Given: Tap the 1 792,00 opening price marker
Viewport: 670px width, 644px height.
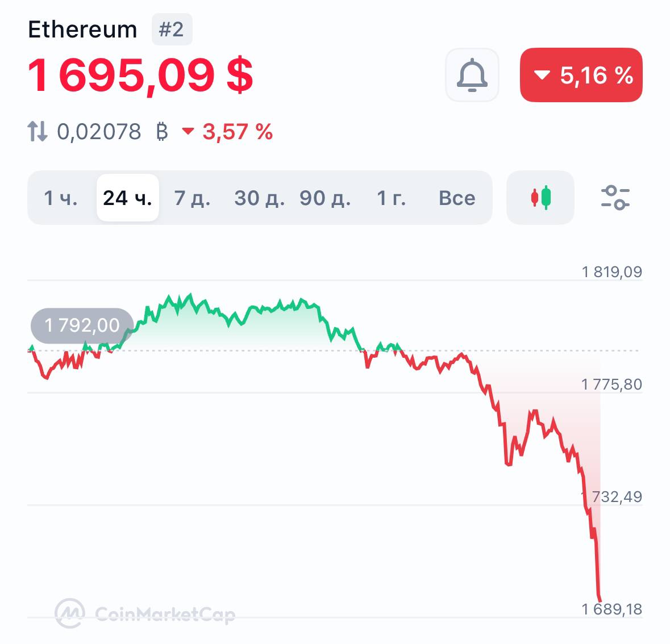Looking at the screenshot, I should coord(82,325).
